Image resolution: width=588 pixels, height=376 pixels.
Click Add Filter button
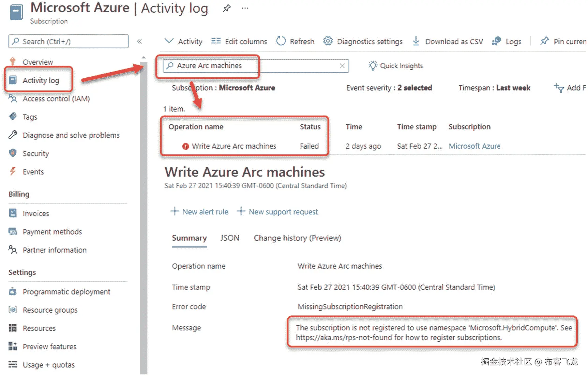570,88
